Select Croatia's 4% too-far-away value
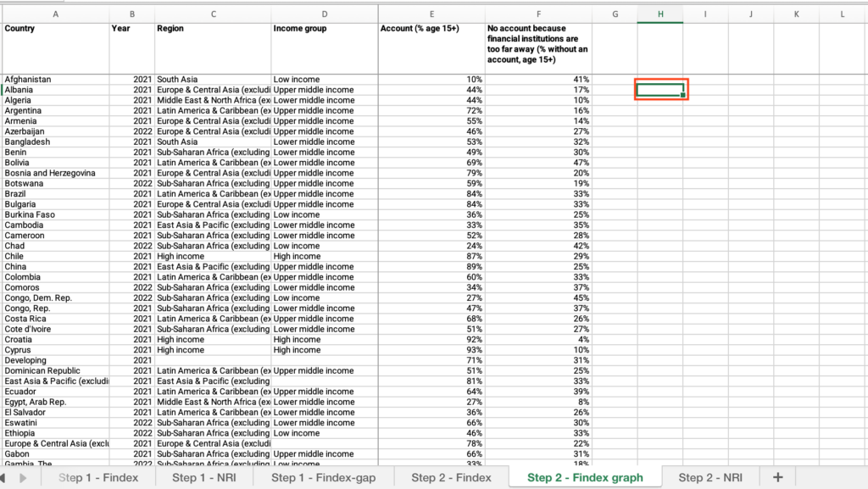 pyautogui.click(x=538, y=340)
